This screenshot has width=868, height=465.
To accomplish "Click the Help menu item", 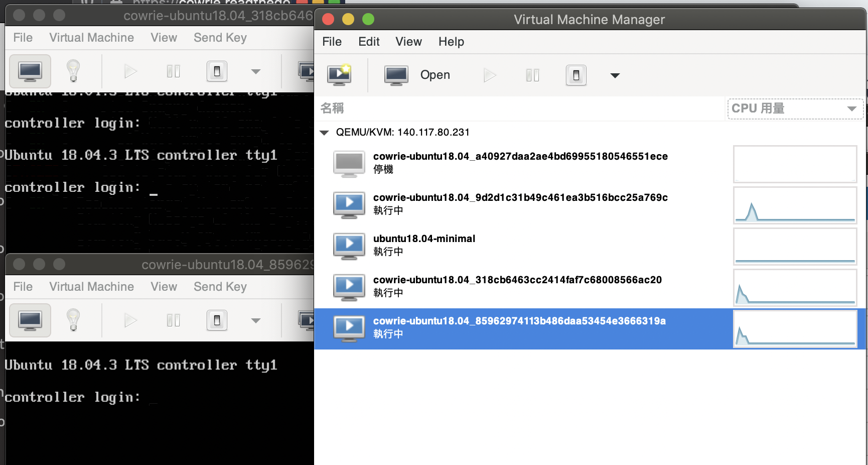I will click(450, 41).
